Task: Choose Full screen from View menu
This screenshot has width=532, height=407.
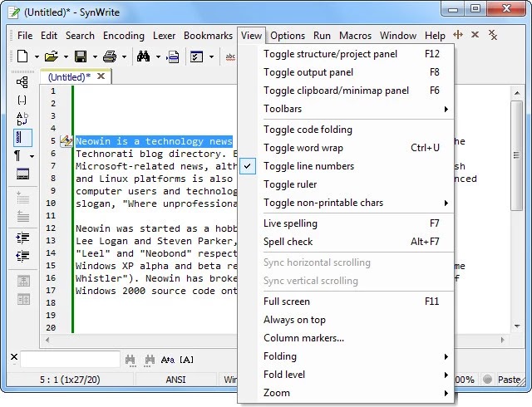Action: click(346, 302)
